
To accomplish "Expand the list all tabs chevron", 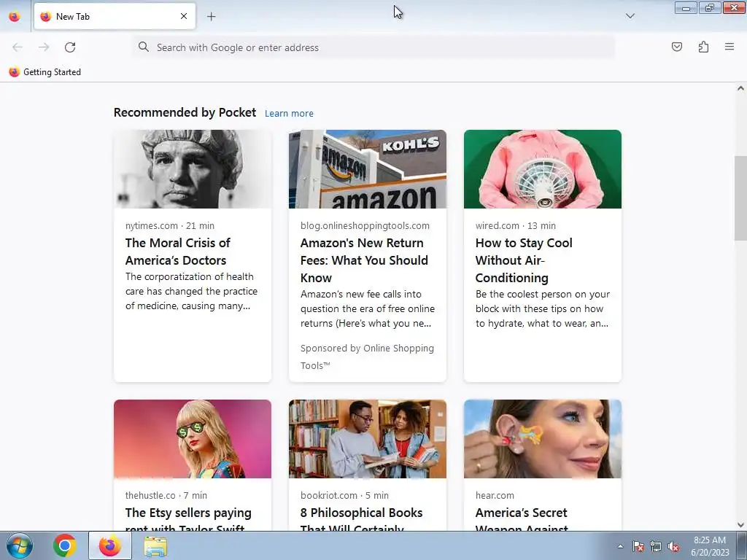I will click(630, 16).
